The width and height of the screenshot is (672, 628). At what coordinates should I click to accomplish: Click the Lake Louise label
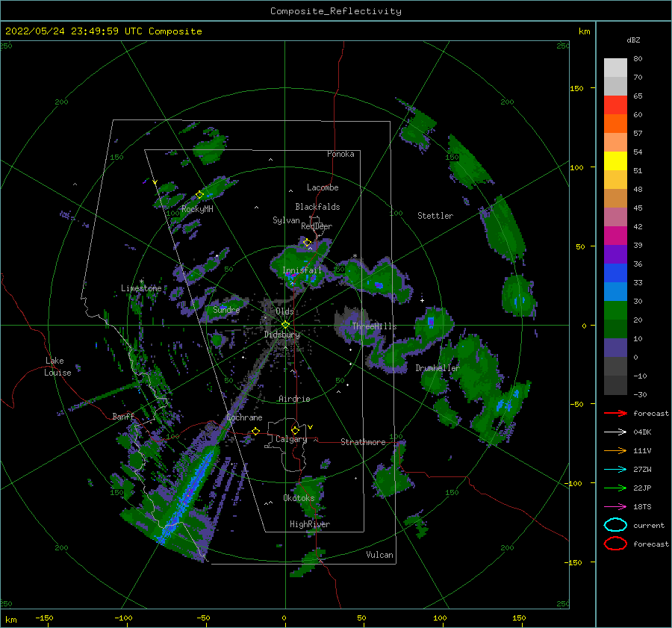click(57, 367)
